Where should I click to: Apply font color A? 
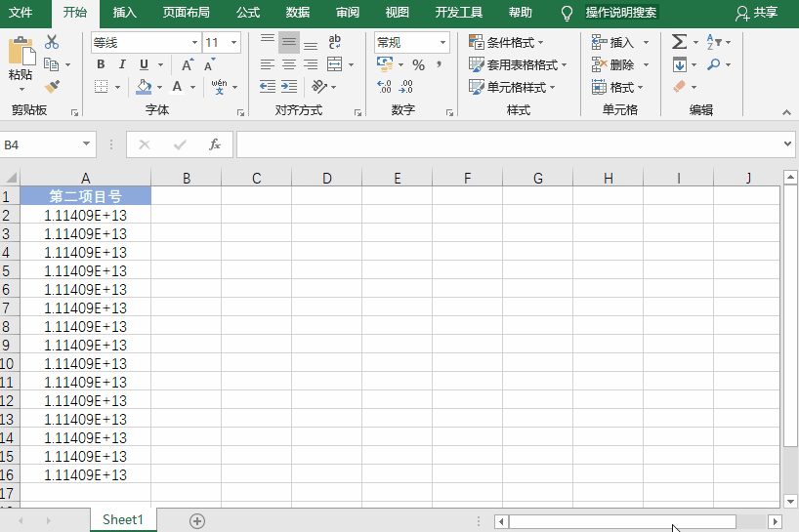[x=177, y=87]
